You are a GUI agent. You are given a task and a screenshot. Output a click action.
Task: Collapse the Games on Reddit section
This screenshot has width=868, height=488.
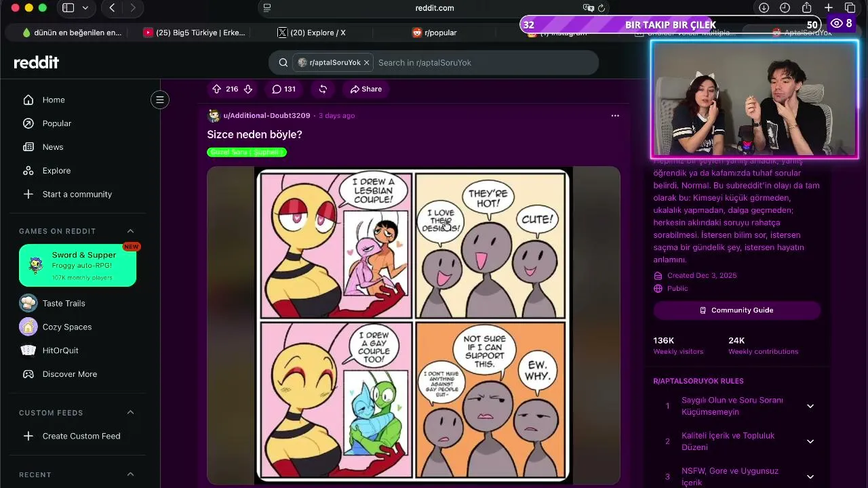(130, 231)
